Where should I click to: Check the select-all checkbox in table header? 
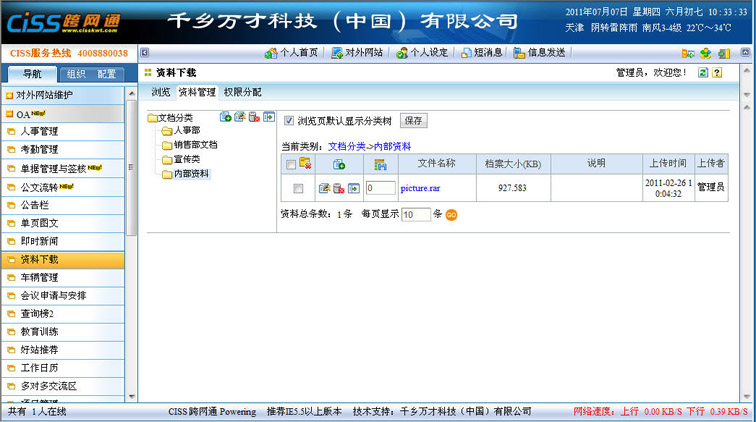click(x=291, y=164)
